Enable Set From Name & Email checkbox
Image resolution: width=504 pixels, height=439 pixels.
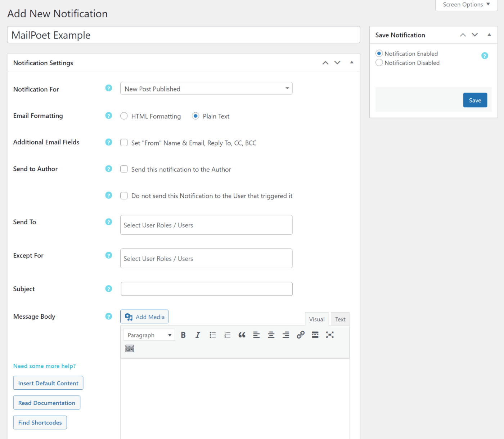[124, 143]
